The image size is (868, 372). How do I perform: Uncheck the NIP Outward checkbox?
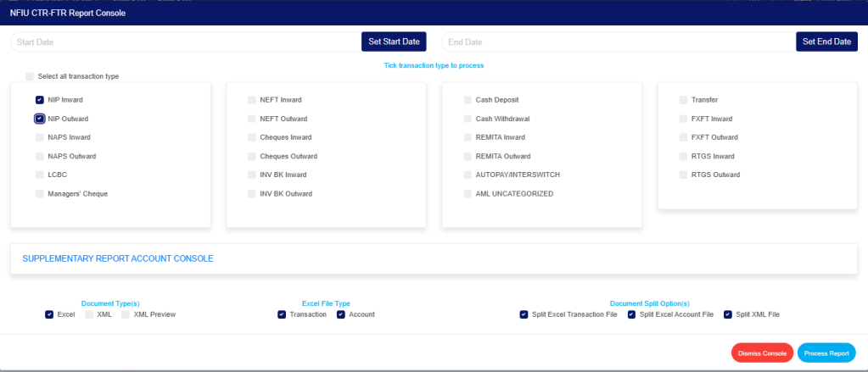40,119
